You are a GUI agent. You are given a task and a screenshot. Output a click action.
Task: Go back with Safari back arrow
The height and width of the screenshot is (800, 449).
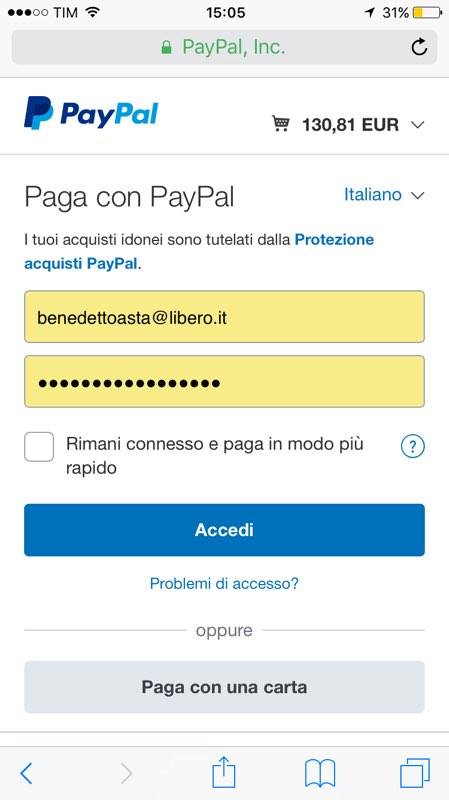[26, 773]
